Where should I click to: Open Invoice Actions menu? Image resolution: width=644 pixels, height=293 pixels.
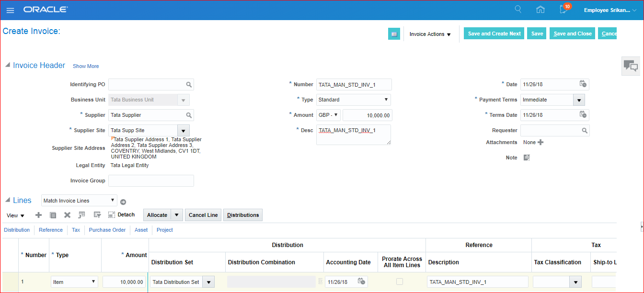point(430,34)
